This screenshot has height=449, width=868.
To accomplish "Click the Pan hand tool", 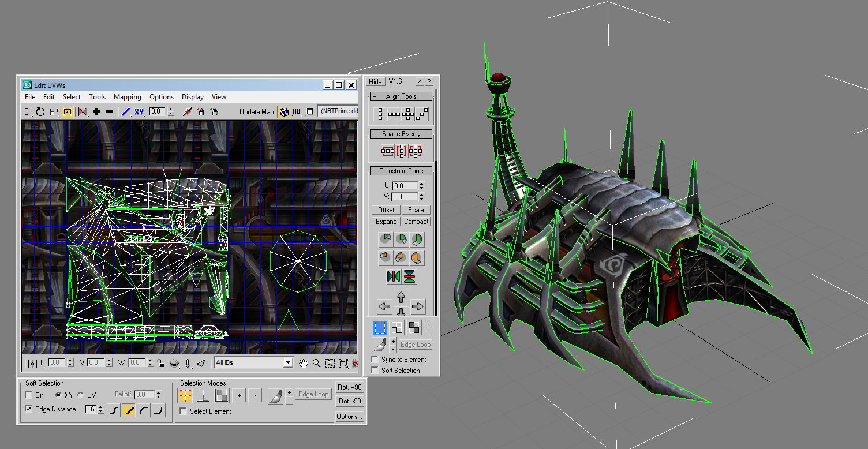I will tap(304, 363).
